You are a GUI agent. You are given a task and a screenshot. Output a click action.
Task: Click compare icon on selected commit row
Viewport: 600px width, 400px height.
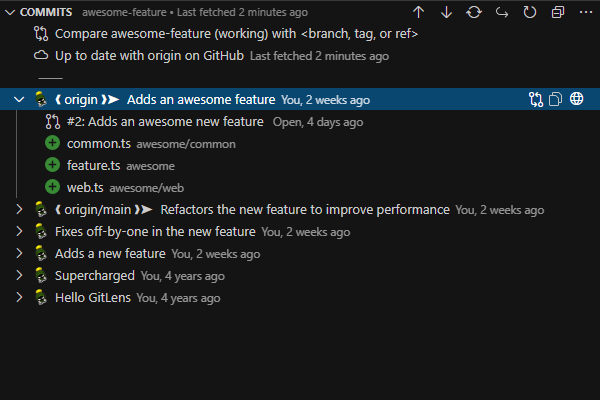[x=536, y=99]
